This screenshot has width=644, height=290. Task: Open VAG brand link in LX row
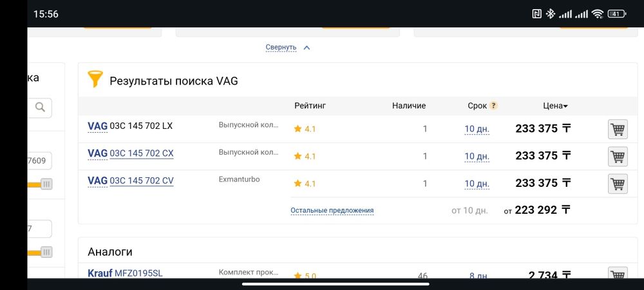97,126
